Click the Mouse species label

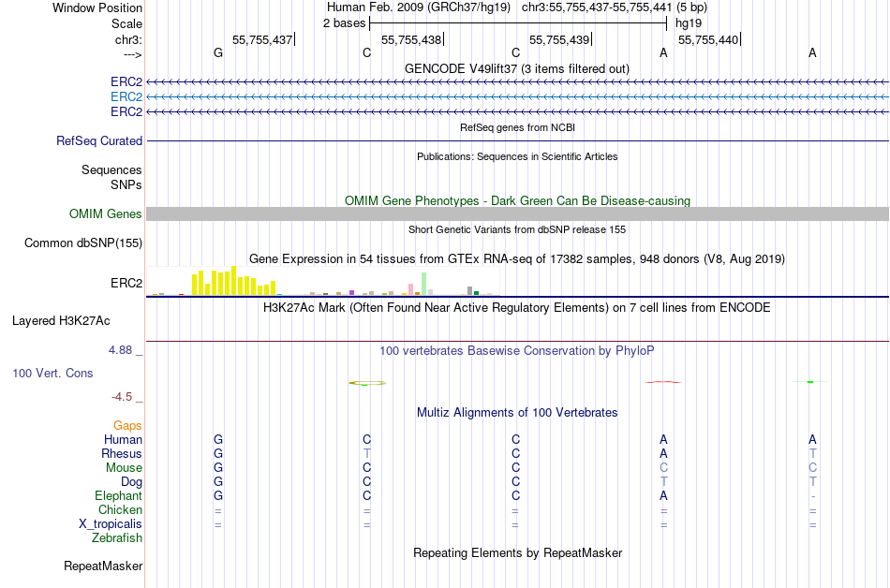(124, 468)
